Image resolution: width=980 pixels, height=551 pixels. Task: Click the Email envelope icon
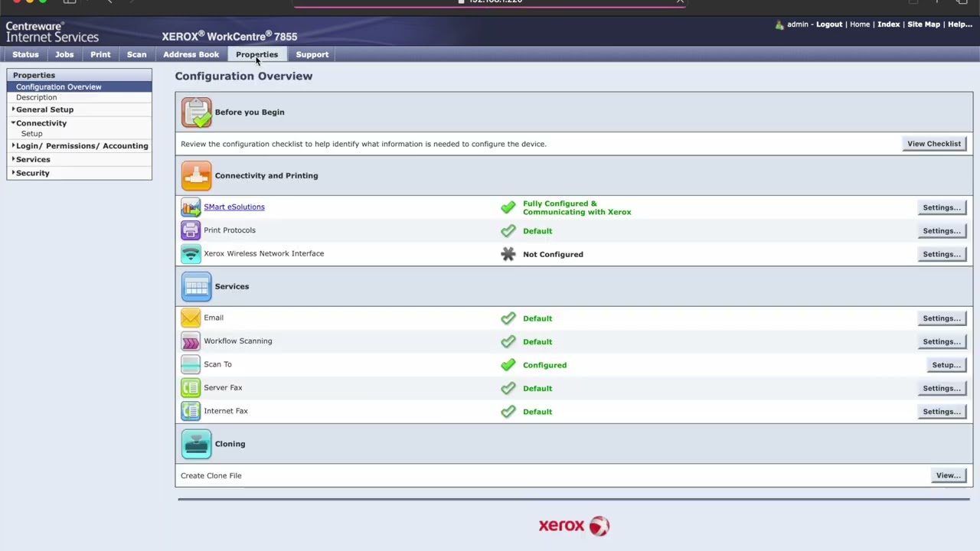coord(191,318)
